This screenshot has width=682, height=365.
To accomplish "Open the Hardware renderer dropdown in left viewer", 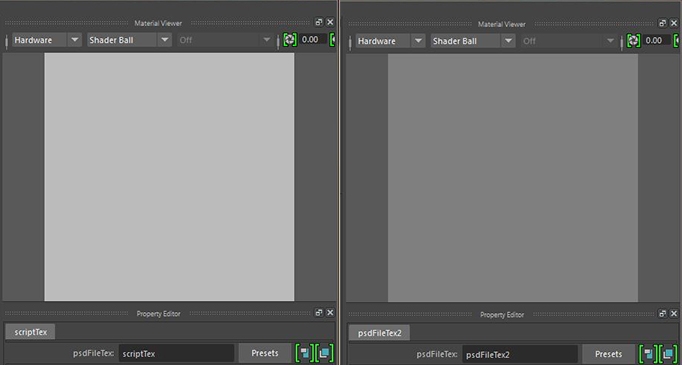I will pyautogui.click(x=75, y=40).
